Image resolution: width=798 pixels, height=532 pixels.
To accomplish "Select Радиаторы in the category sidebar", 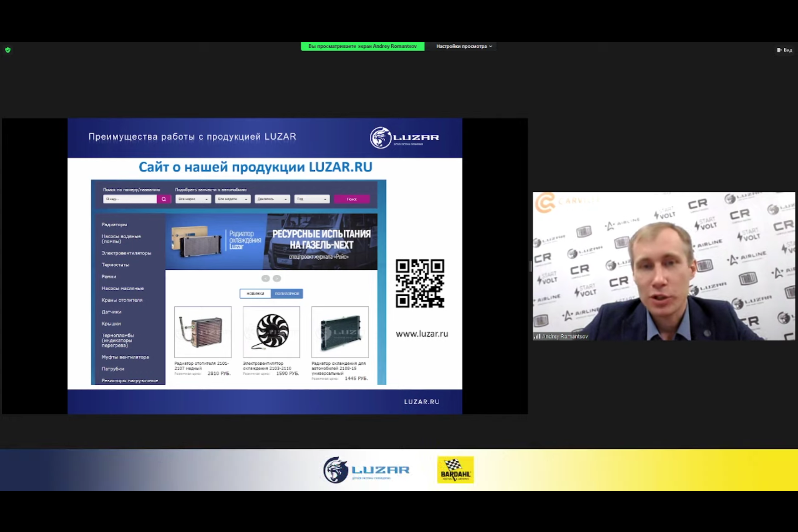I will [x=114, y=225].
